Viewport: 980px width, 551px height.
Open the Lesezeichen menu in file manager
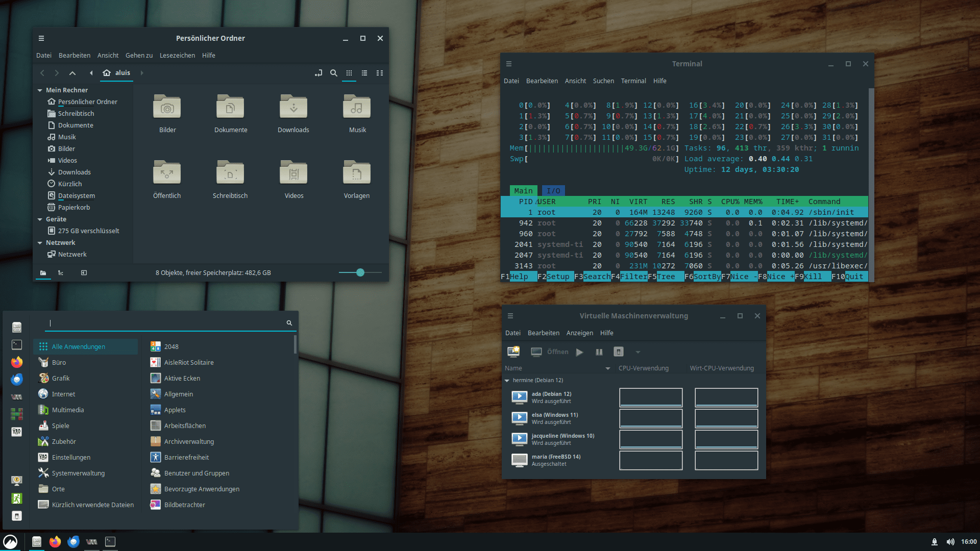click(177, 55)
